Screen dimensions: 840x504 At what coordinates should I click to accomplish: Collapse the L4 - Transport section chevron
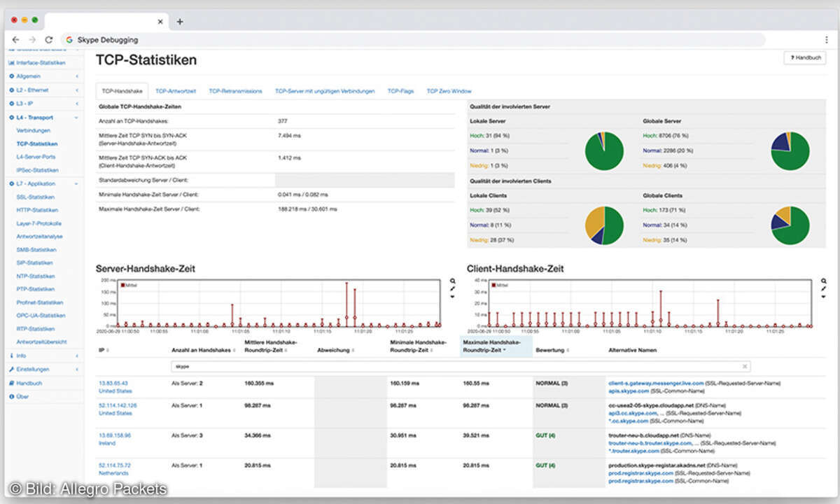click(x=77, y=118)
